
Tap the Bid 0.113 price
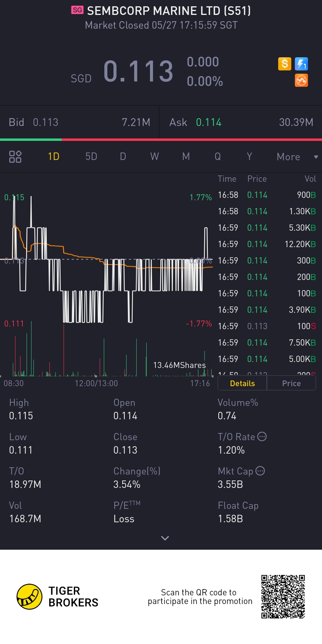coord(46,122)
